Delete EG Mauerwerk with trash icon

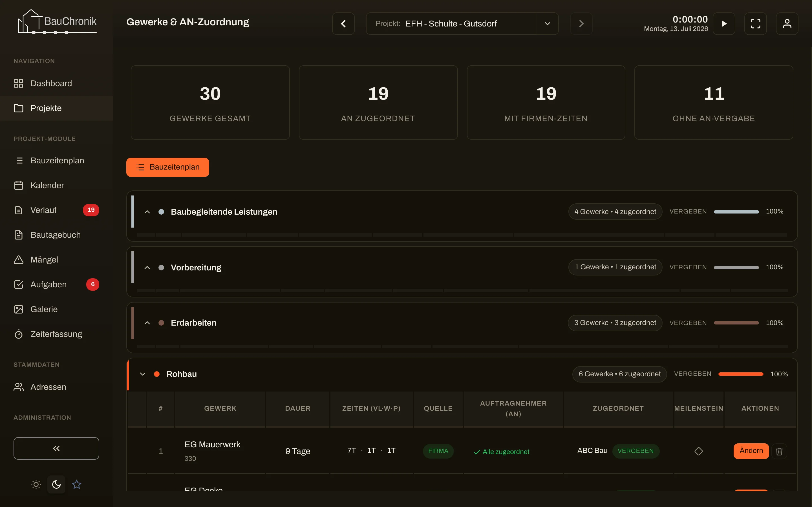click(x=779, y=451)
